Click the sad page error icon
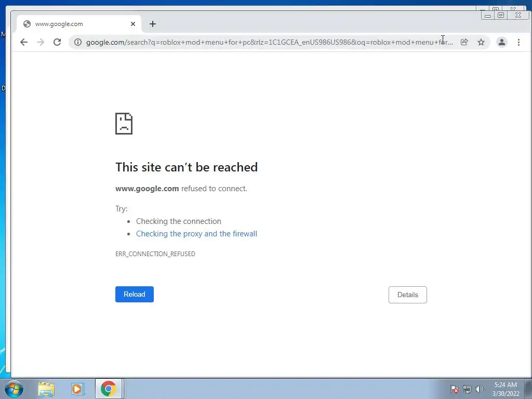This screenshot has height=399, width=532. coord(124,124)
